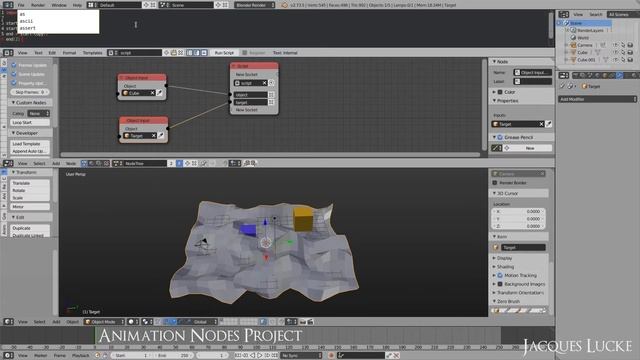Toggle the Register checkbox in text editor
Image resolution: width=640 pixels, height=360 pixels.
[x=244, y=53]
